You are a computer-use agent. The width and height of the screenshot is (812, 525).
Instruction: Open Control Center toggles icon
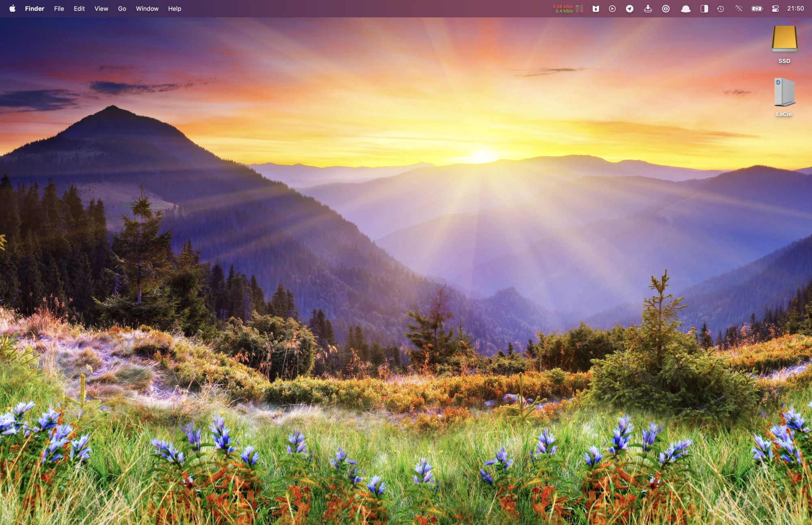coord(775,9)
